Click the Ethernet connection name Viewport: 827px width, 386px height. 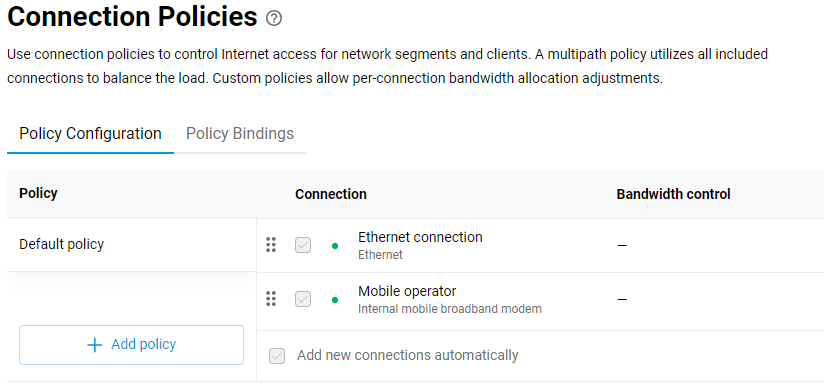click(420, 237)
